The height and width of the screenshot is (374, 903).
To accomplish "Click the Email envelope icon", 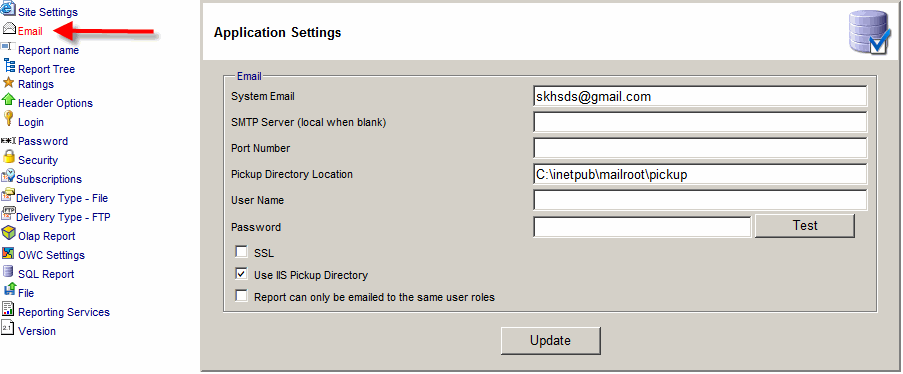I will click(9, 28).
